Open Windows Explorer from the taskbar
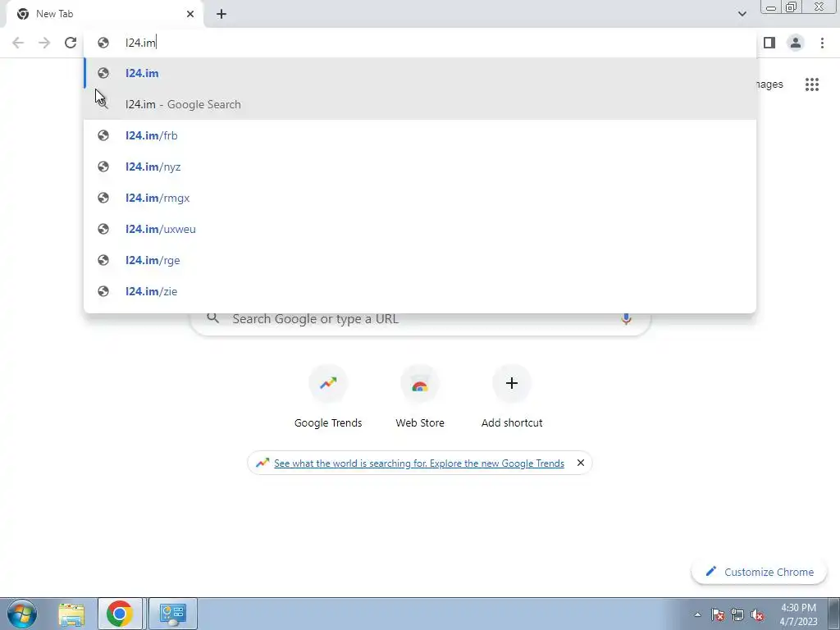The width and height of the screenshot is (840, 630). coord(71,614)
